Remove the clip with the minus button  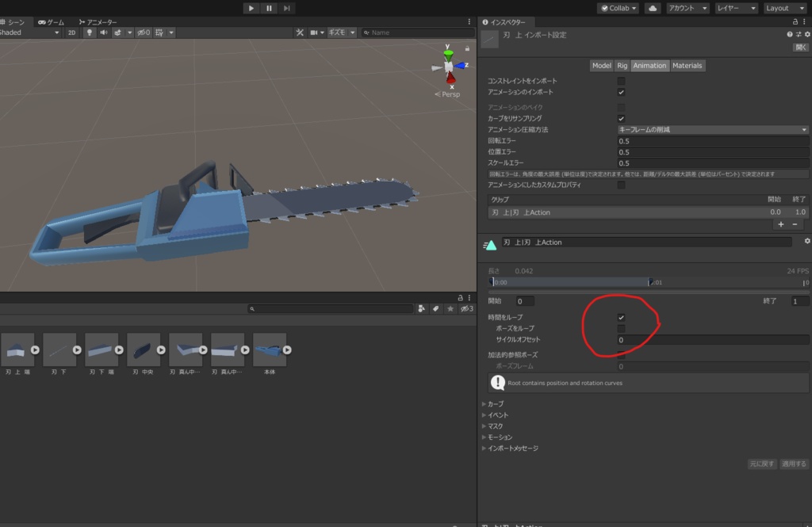(795, 224)
